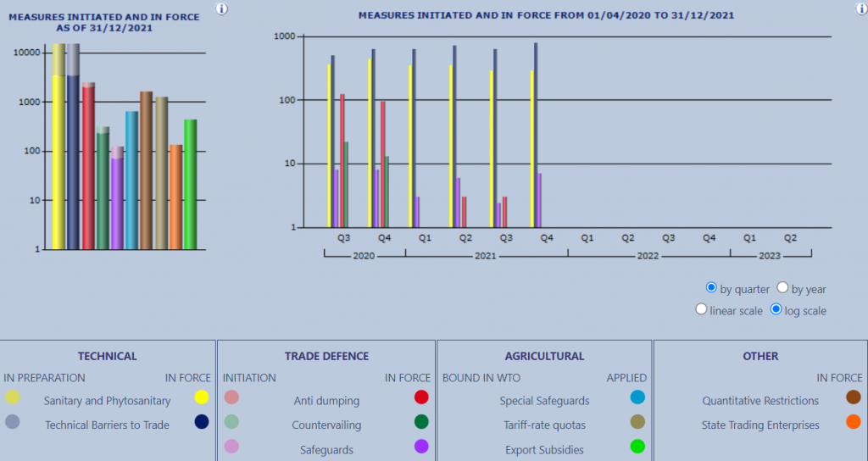Click the Sanitary and Phytosanitary in-preparation swatch
This screenshot has height=461, width=868.
12,397
